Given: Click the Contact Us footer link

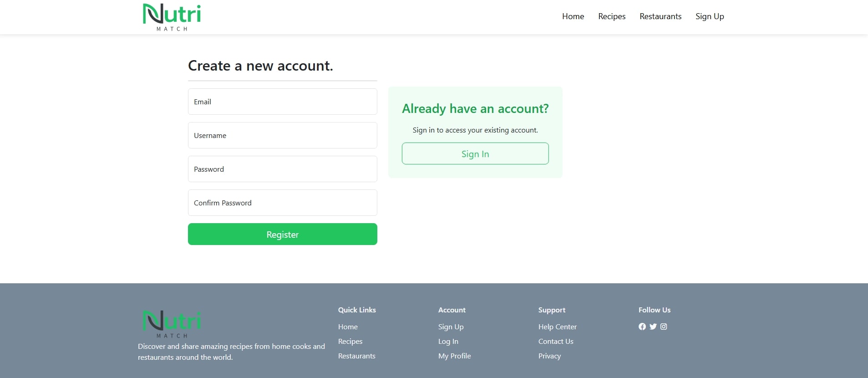Looking at the screenshot, I should (x=555, y=342).
